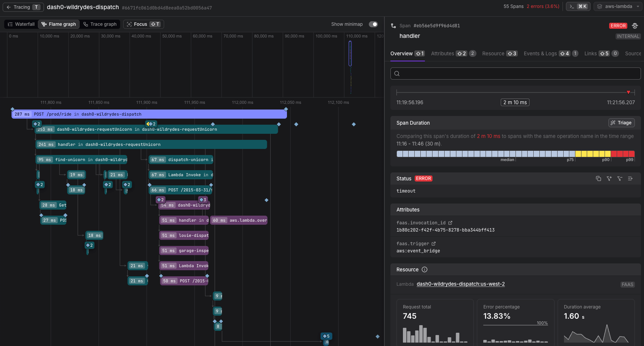Copy the status value icon
This screenshot has height=346, width=644.
(x=599, y=178)
